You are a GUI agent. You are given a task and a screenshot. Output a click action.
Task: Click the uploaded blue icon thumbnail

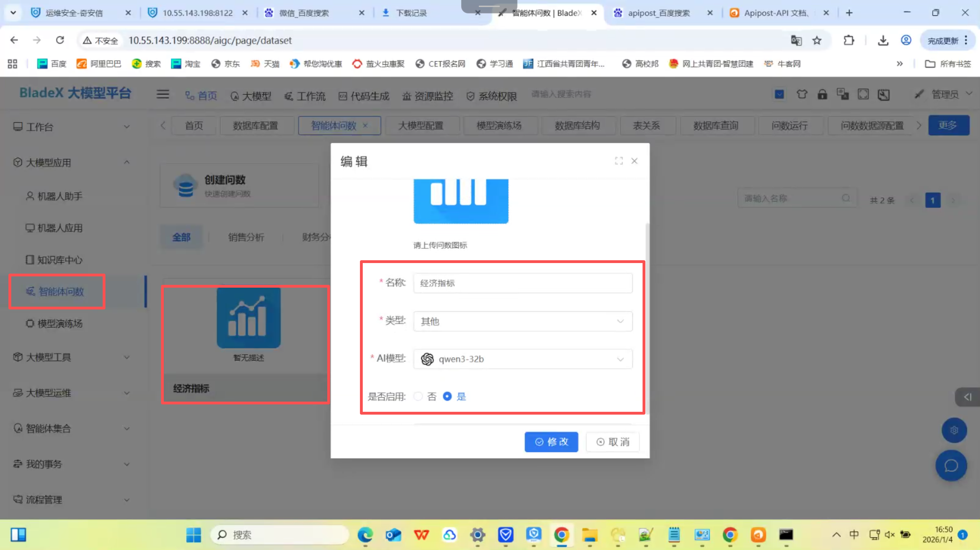click(x=461, y=201)
